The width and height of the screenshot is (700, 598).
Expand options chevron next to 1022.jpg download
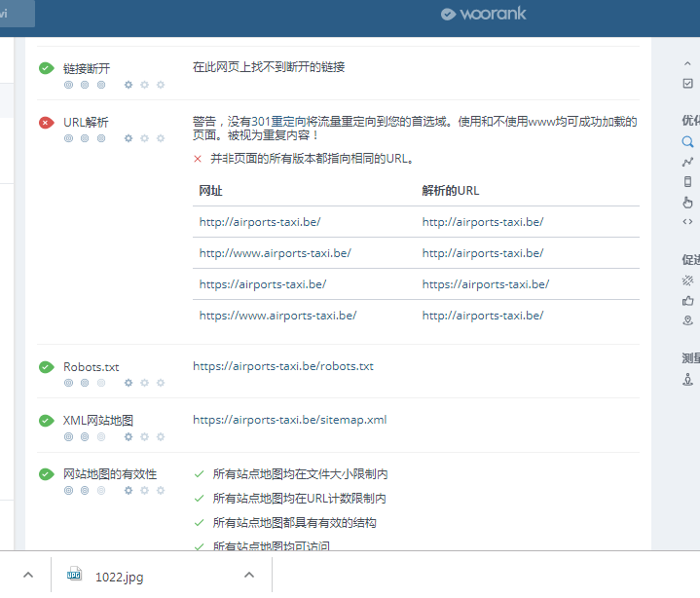tap(249, 575)
